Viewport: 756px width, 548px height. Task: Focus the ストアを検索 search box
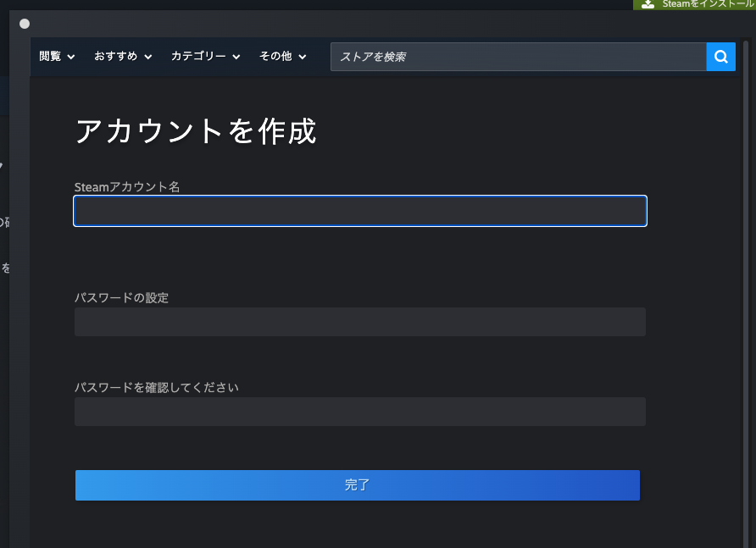517,57
